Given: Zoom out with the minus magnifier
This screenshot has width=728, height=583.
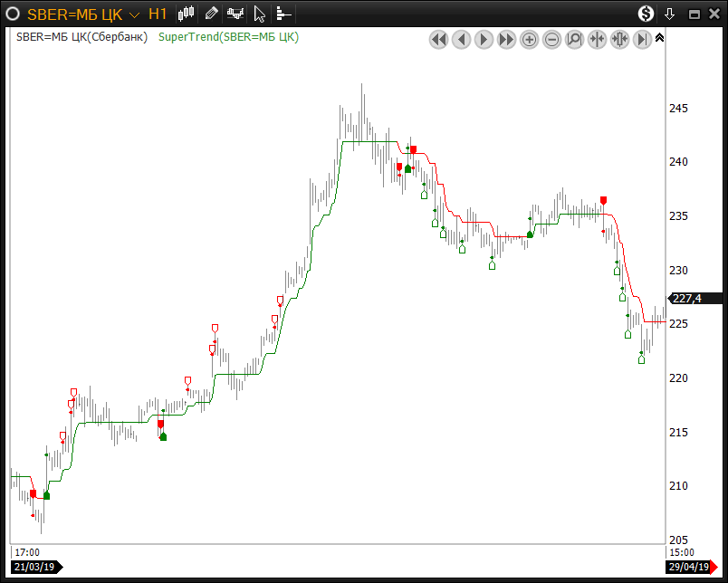Looking at the screenshot, I should [552, 40].
